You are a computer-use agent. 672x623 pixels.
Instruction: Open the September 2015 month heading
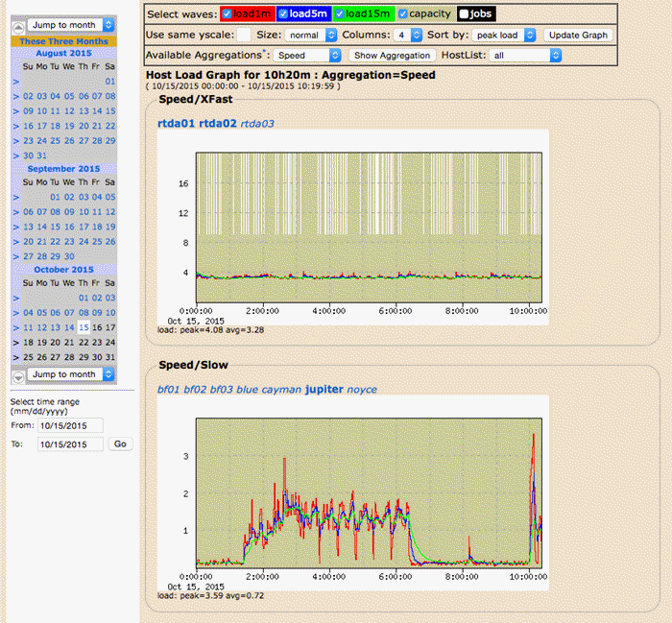pos(63,169)
